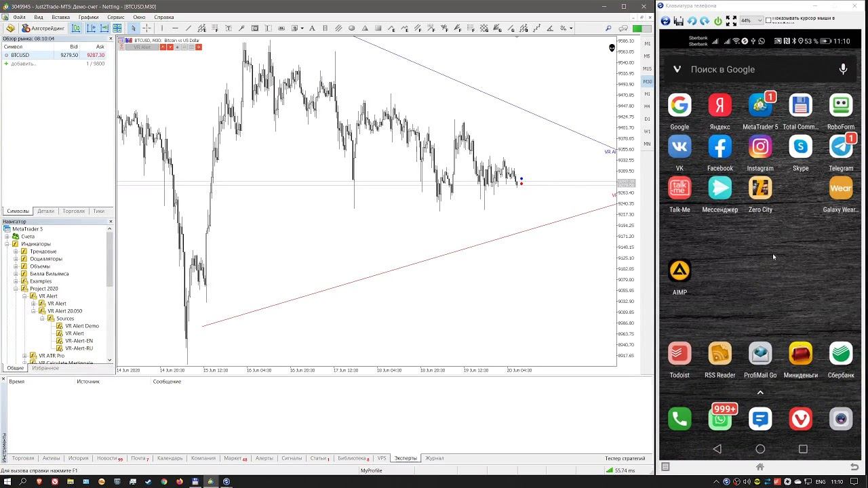Switch to the Журнал tab
The image size is (868, 488).
click(x=435, y=458)
